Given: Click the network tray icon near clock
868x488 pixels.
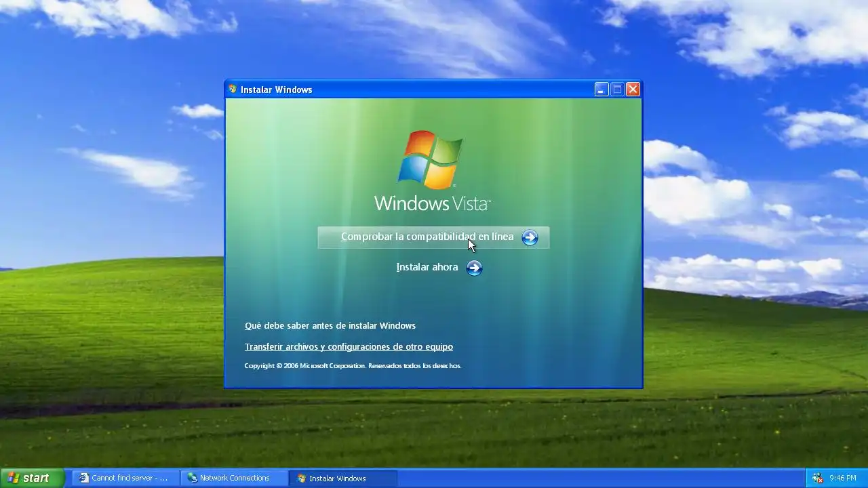Looking at the screenshot, I should pos(817,478).
